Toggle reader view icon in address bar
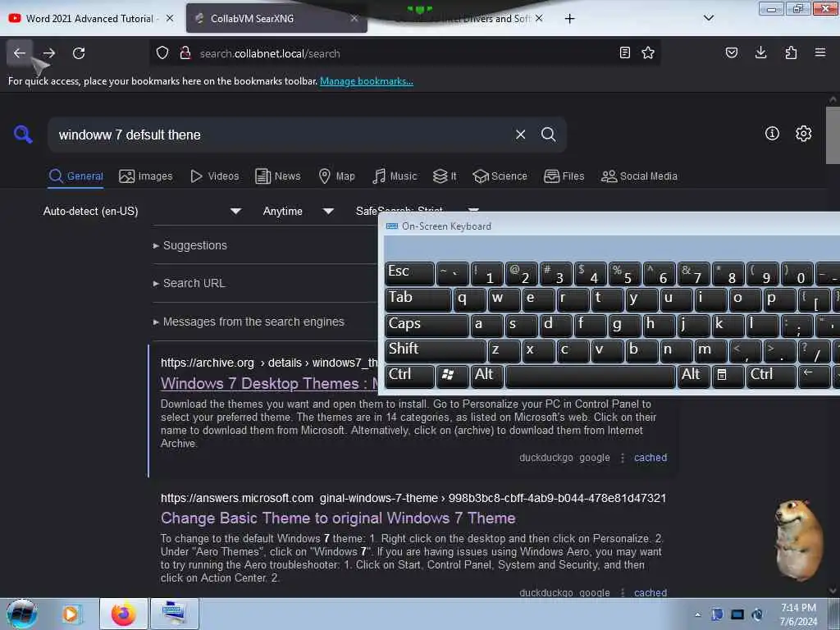The width and height of the screenshot is (840, 630). tap(624, 52)
